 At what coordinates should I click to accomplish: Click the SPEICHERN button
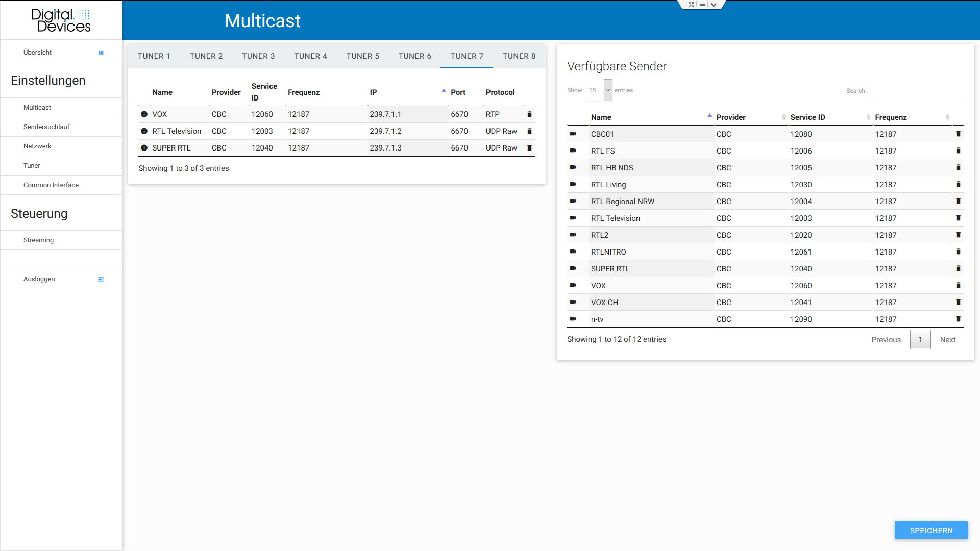click(931, 530)
